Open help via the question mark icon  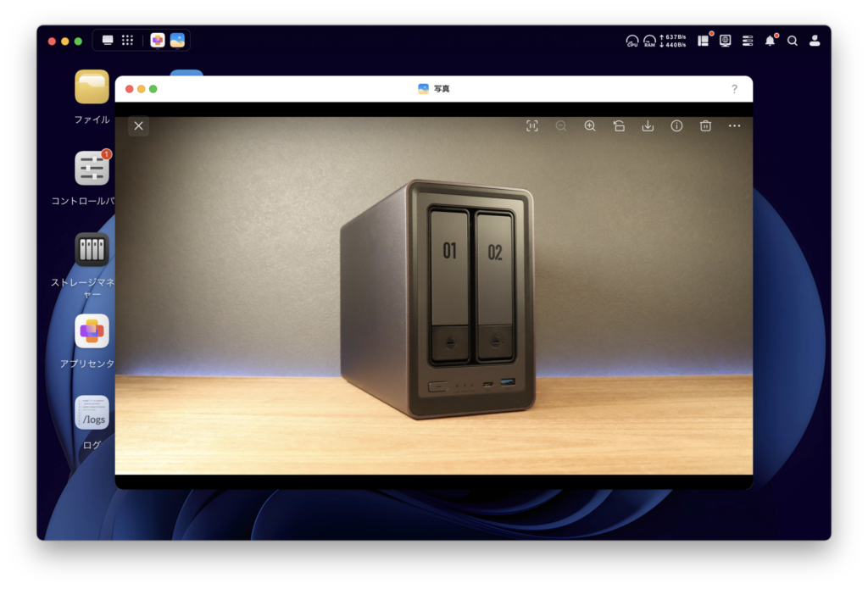pos(734,89)
